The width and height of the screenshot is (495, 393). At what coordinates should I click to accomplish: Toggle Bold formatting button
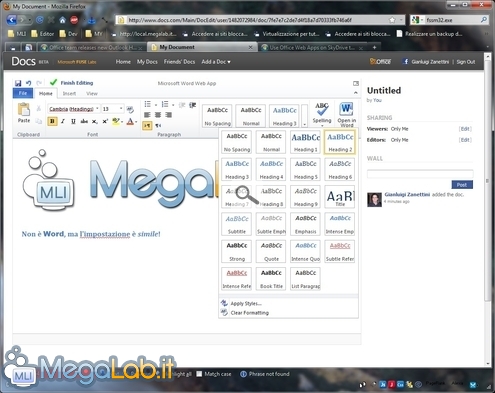coord(52,121)
